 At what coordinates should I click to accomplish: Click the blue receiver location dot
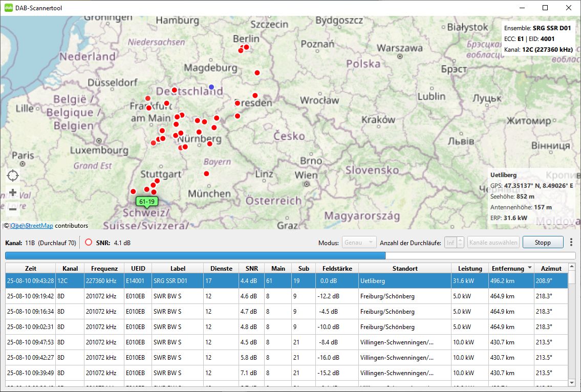click(x=211, y=87)
